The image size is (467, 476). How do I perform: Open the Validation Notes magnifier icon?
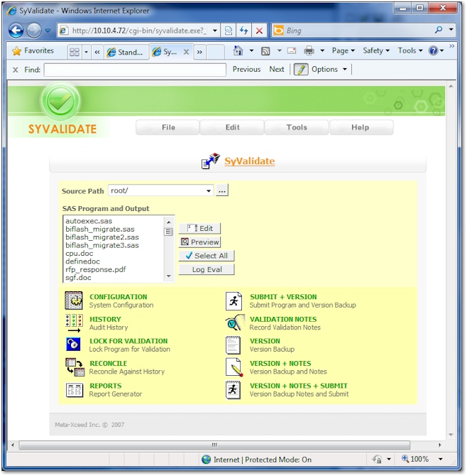[x=235, y=323]
